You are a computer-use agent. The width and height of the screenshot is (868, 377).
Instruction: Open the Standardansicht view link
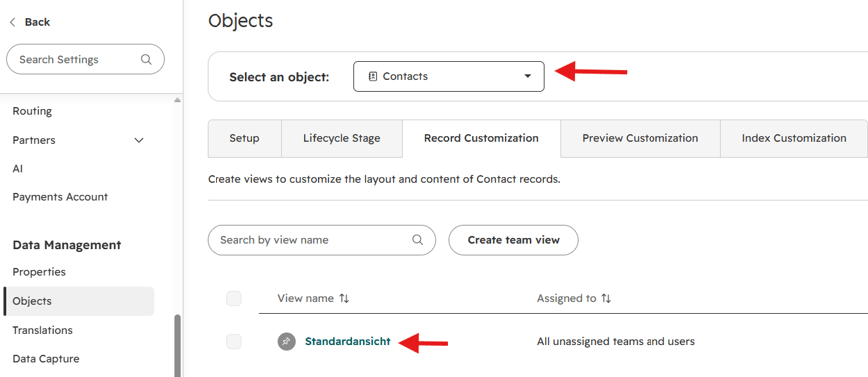click(347, 341)
